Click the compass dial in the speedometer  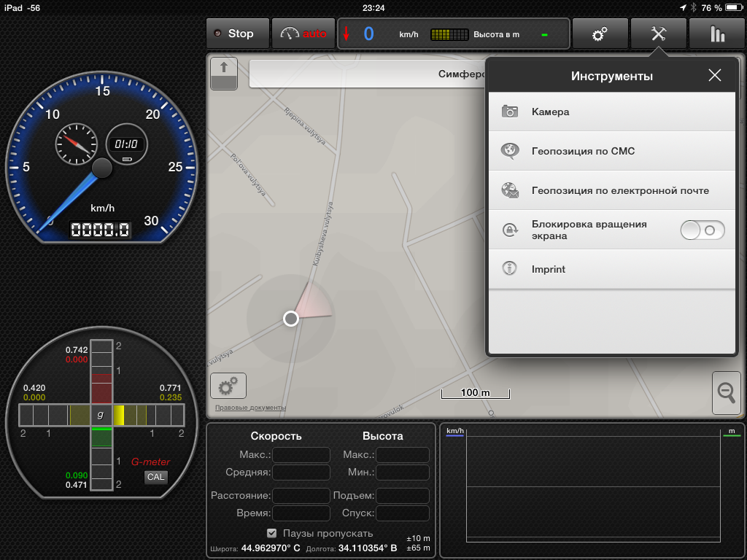point(76,144)
